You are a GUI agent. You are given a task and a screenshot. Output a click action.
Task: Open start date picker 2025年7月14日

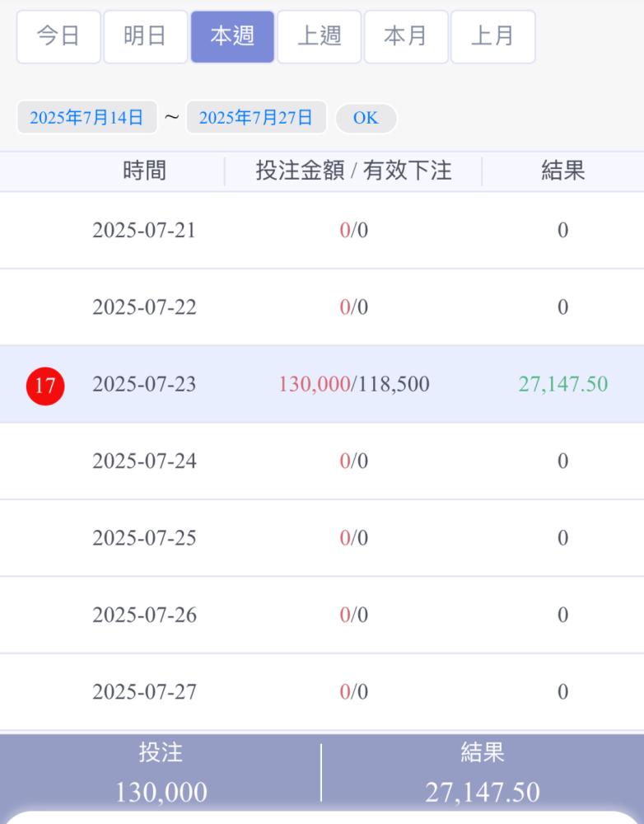(86, 117)
